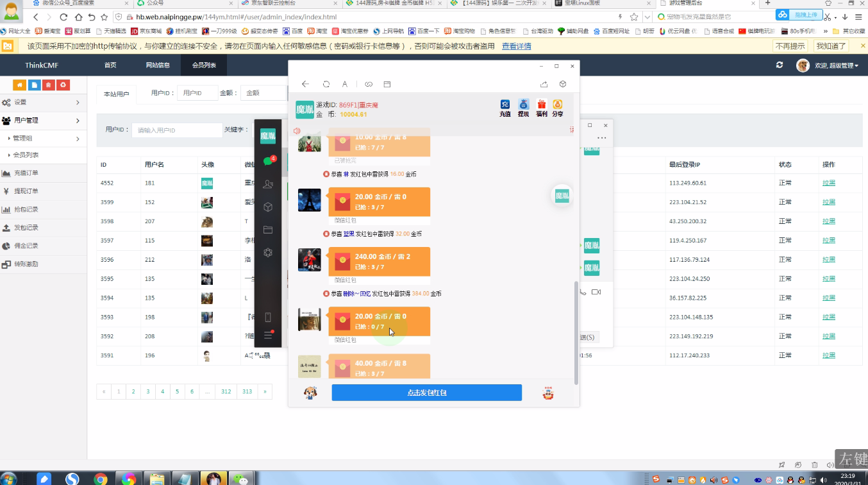Click the refresh icon in popup toolbar
This screenshot has width=868, height=485.
click(x=326, y=84)
